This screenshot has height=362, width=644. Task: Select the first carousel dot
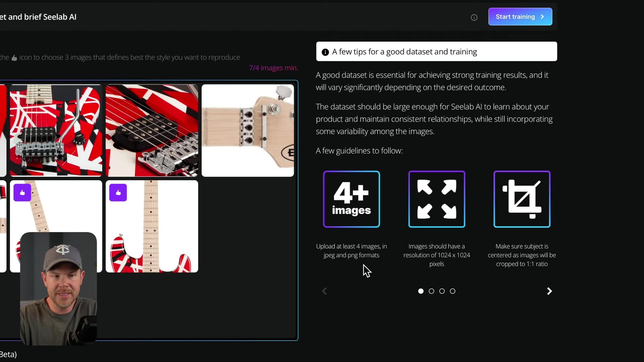421,291
